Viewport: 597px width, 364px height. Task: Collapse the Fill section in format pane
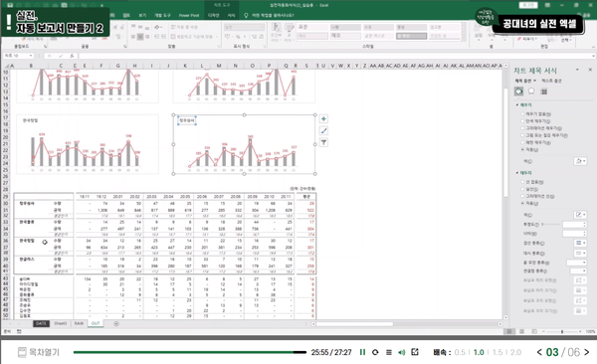pos(524,104)
